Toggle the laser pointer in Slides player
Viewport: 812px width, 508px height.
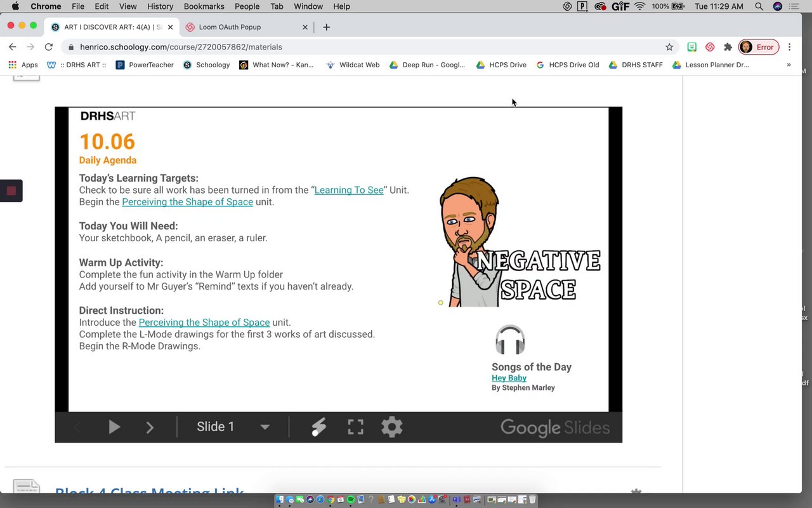click(x=318, y=427)
